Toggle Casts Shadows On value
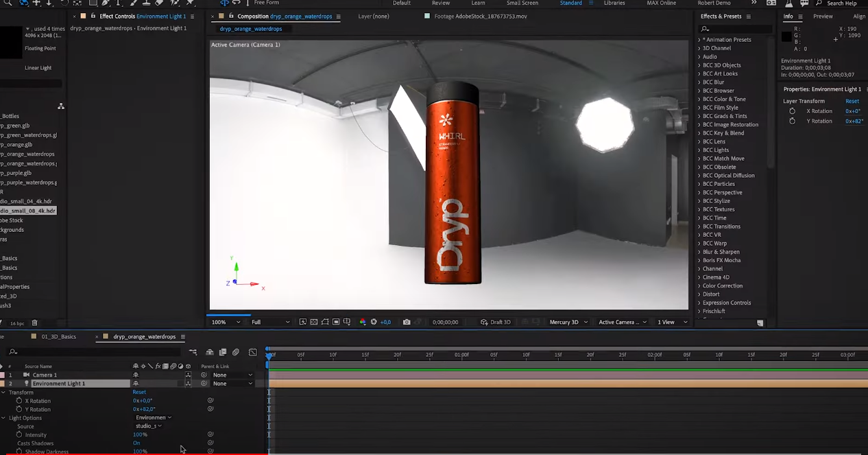Viewport: 868px width, 455px height. click(136, 443)
